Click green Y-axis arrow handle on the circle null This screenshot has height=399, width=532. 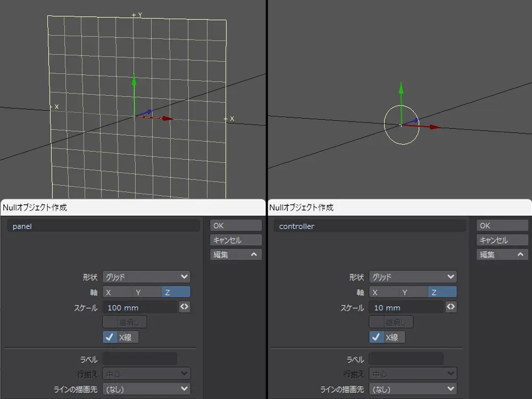401,87
